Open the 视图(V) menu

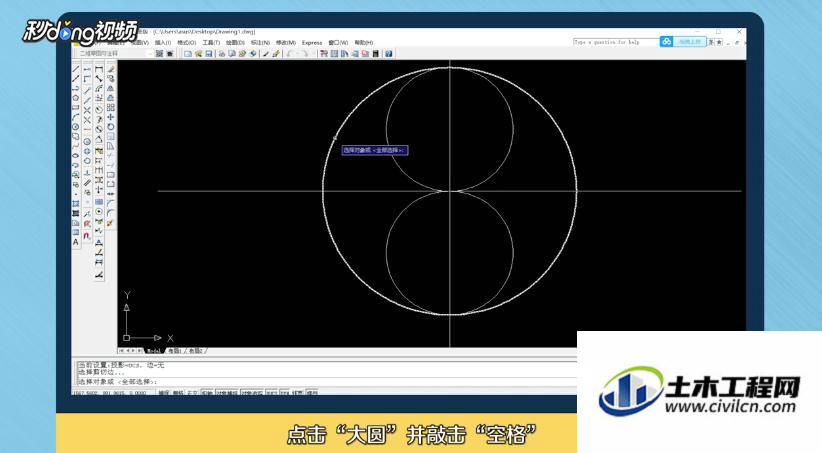140,42
